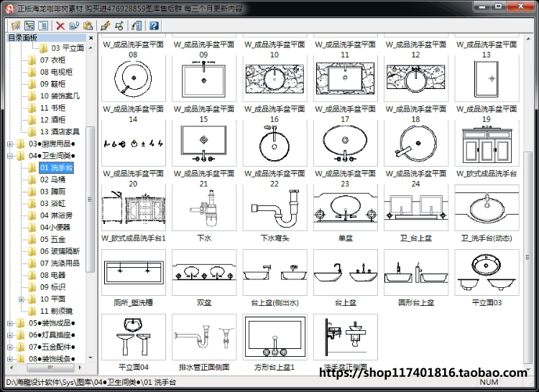Expand the 10 平面 subfolder
Image resolution: width=539 pixels, height=392 pixels.
(22, 299)
